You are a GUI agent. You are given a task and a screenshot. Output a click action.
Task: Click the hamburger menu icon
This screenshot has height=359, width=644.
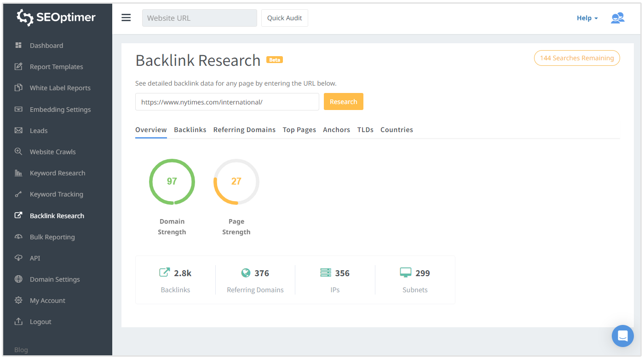pyautogui.click(x=126, y=18)
